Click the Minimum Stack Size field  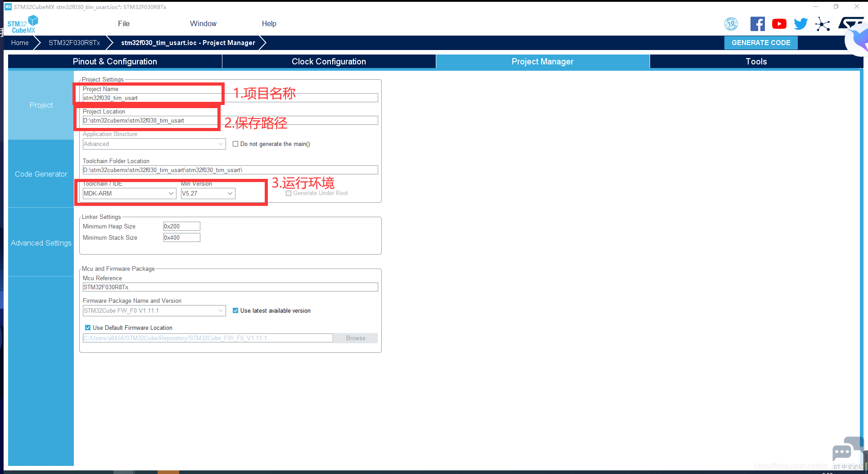point(181,238)
